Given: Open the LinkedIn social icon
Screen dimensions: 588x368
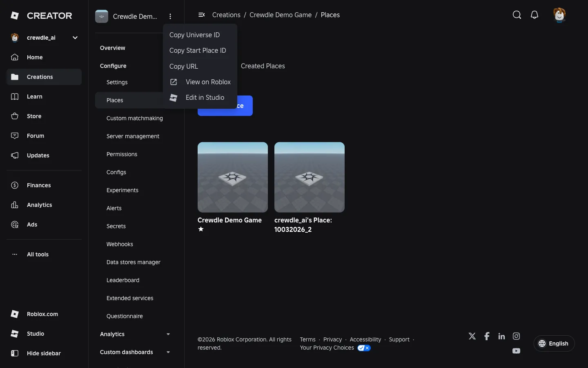Looking at the screenshot, I should pyautogui.click(x=501, y=336).
